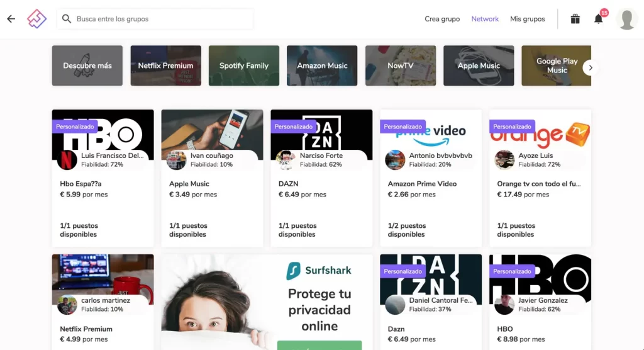Image resolution: width=644 pixels, height=350 pixels.
Task: Click Antonio bvbvbvbvb's avatar icon
Action: [395, 160]
